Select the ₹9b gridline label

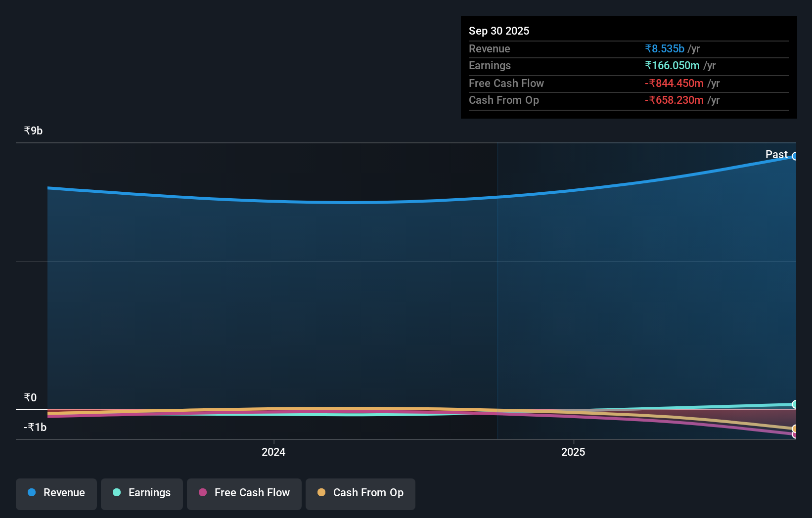point(33,130)
